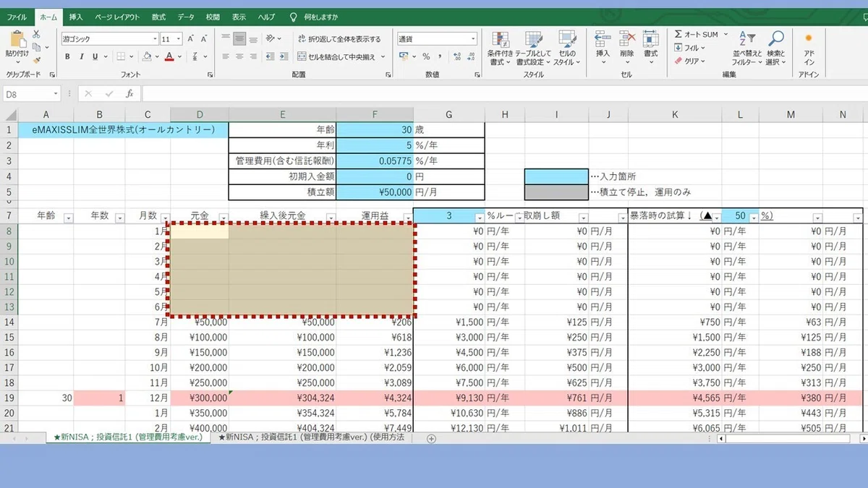
Task: Click the Fill Color bucket icon
Action: click(x=146, y=56)
